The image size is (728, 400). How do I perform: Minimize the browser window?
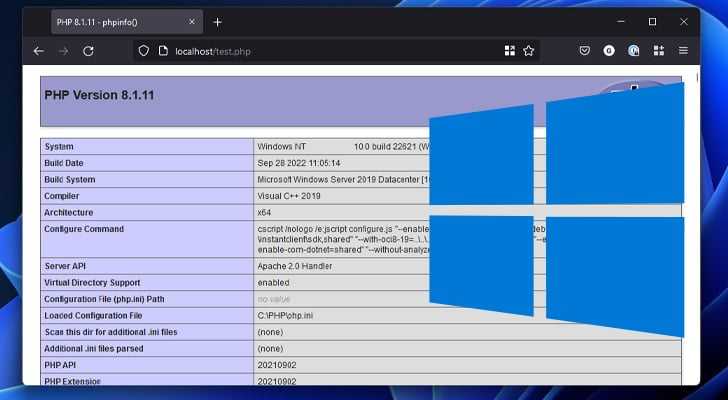[621, 21]
